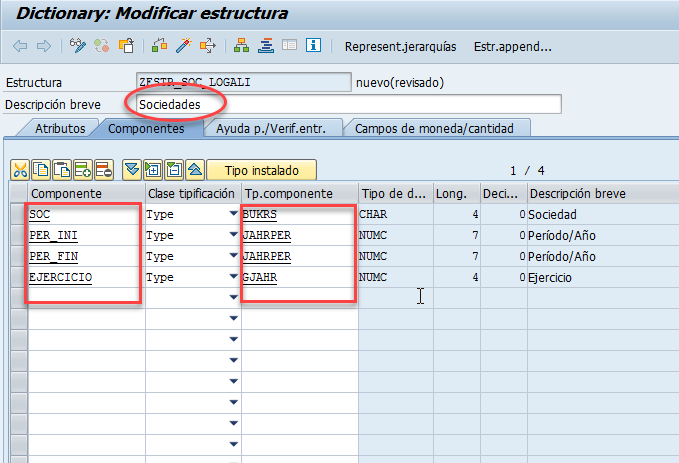Open Clase tipificación dropdown for SOC row

[x=233, y=214]
